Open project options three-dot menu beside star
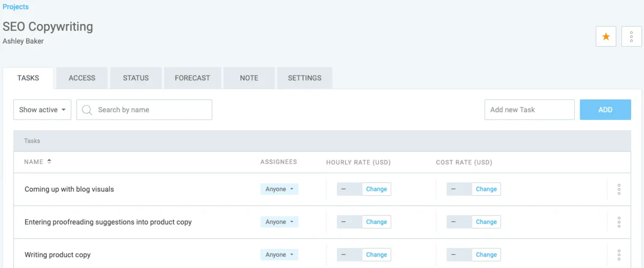Screen dimensions: 644x268 click(x=632, y=36)
